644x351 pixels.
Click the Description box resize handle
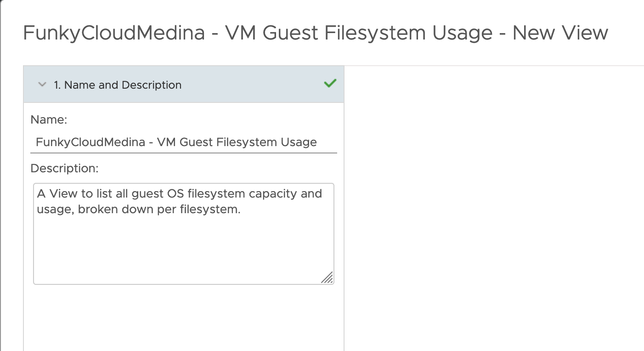[327, 277]
